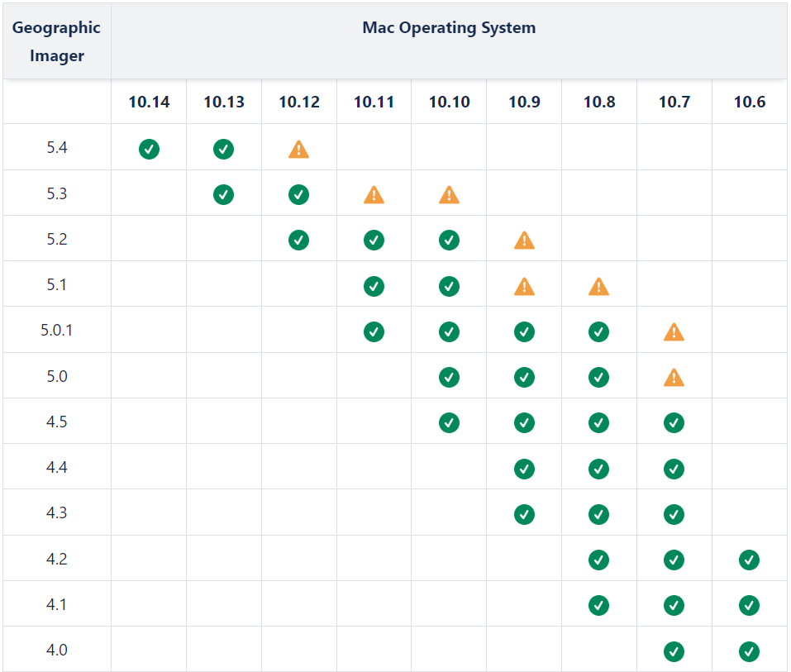
Task: Click warning icon for 5.0.1 on 10.7
Action: 674,332
